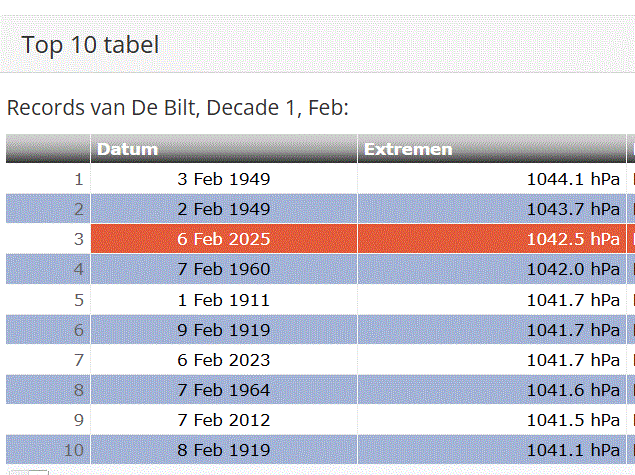Click the 1 Feb 1911 date cell
Viewport: 635px width, 475px height.
(224, 300)
